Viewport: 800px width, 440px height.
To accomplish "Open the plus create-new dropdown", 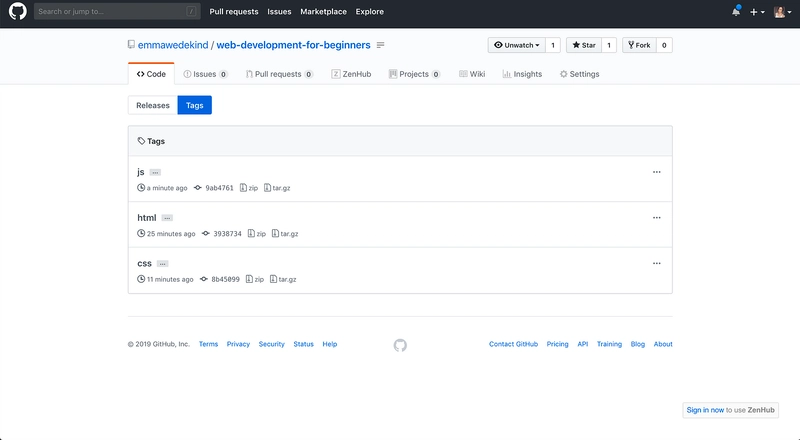I will [757, 12].
